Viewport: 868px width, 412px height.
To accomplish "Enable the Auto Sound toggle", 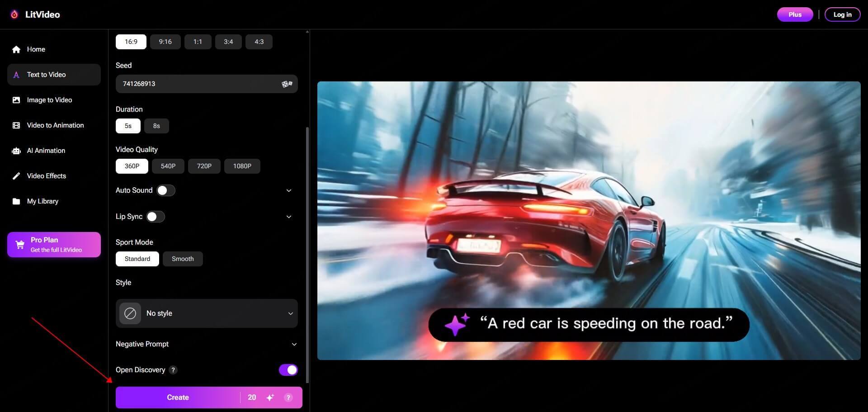I will pos(165,190).
